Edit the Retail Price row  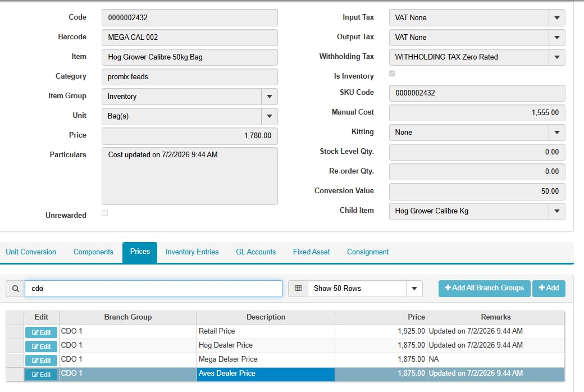41,332
